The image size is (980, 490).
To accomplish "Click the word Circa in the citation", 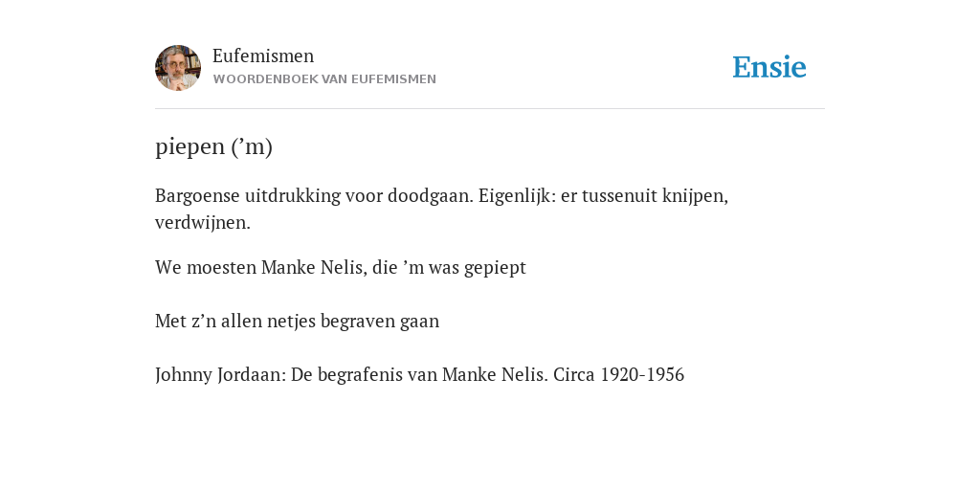I will [x=574, y=375].
